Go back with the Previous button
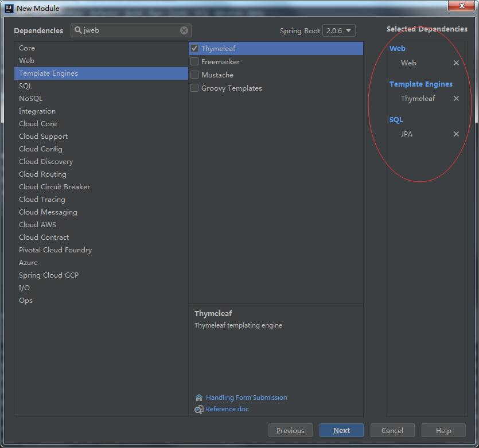The height and width of the screenshot is (448, 479). pos(290,431)
